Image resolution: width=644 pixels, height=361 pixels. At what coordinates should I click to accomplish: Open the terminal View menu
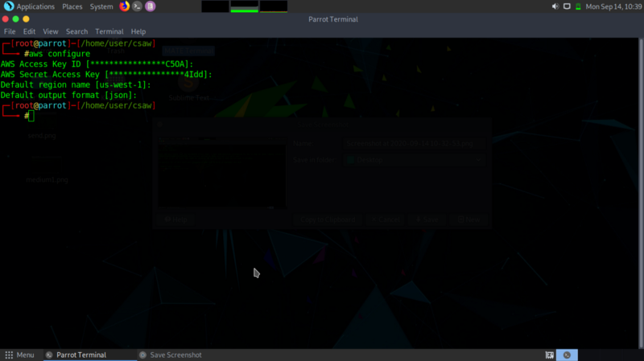pos(51,31)
